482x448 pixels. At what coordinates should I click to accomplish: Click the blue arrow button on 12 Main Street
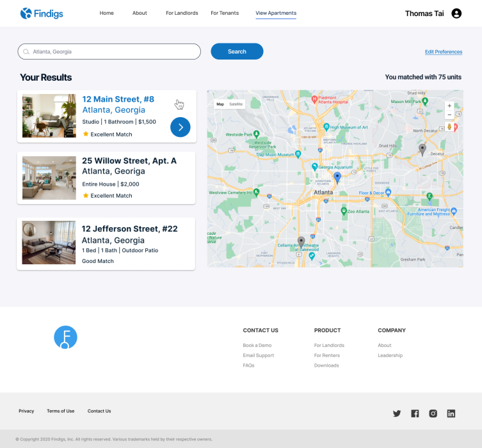[181, 127]
